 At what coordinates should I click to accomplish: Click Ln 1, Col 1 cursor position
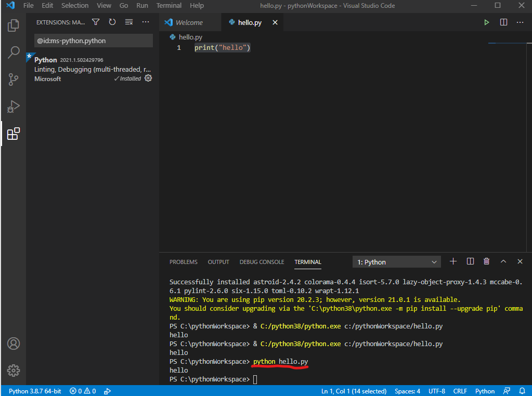tap(354, 391)
